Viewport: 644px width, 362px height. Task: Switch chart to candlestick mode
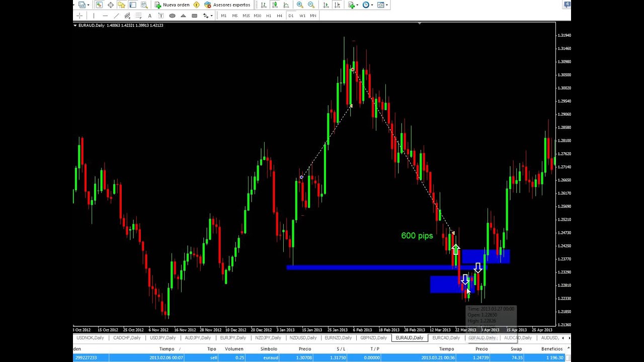(x=275, y=5)
